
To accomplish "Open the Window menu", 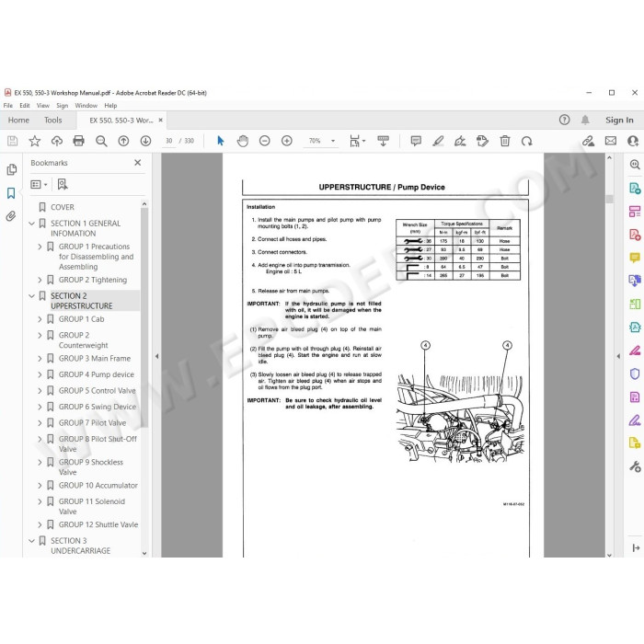I will click(86, 106).
